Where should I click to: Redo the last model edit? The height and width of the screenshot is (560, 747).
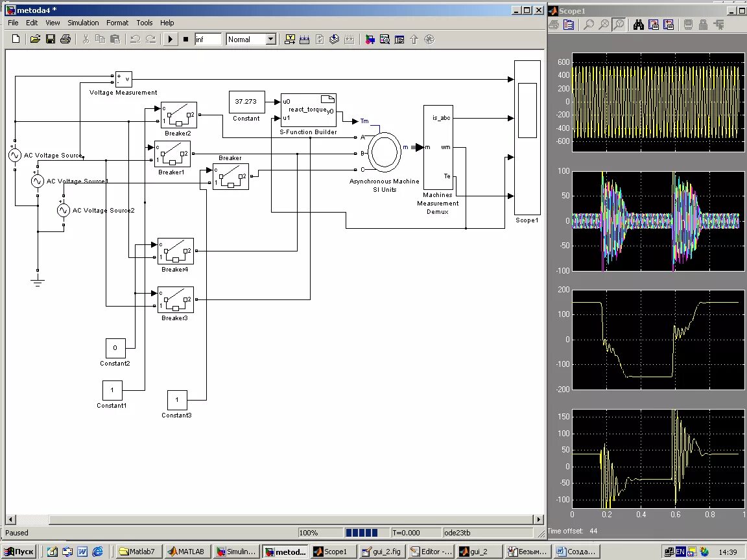[x=150, y=40]
